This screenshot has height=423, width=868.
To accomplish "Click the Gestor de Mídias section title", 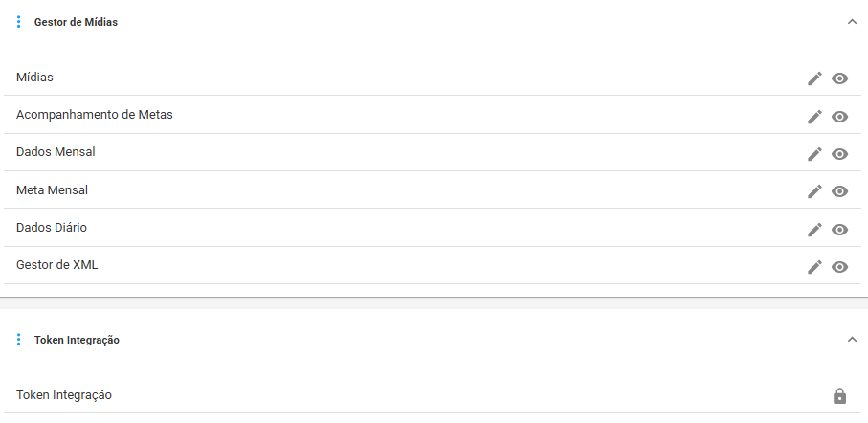I will 76,22.
